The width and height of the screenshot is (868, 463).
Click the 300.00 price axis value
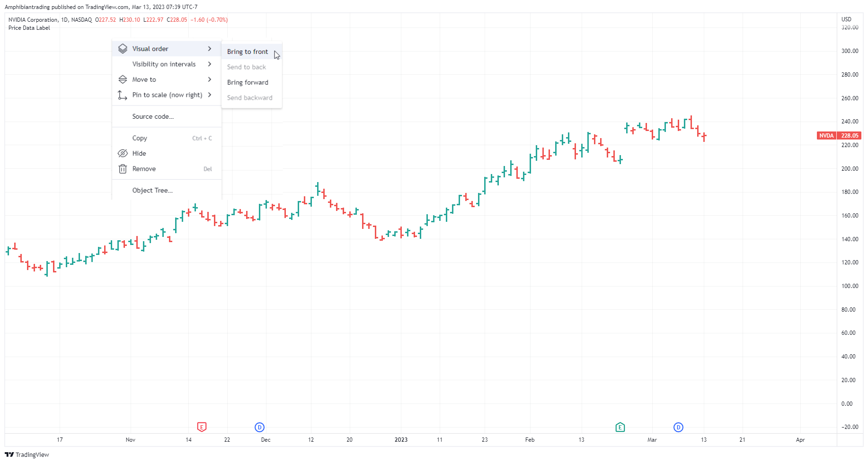point(850,51)
